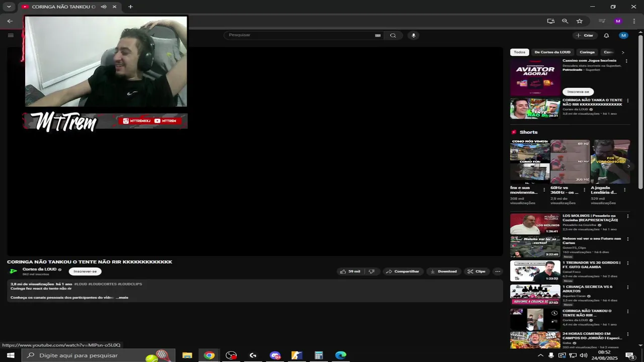Screen dimensions: 644x362
Task: Open Chrome from the taskbar
Action: [x=209, y=355]
